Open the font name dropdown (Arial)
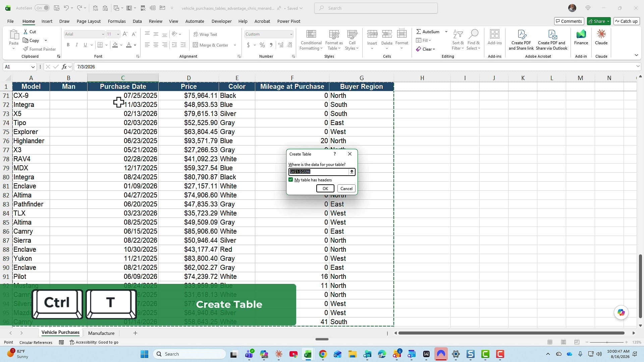 (103, 34)
